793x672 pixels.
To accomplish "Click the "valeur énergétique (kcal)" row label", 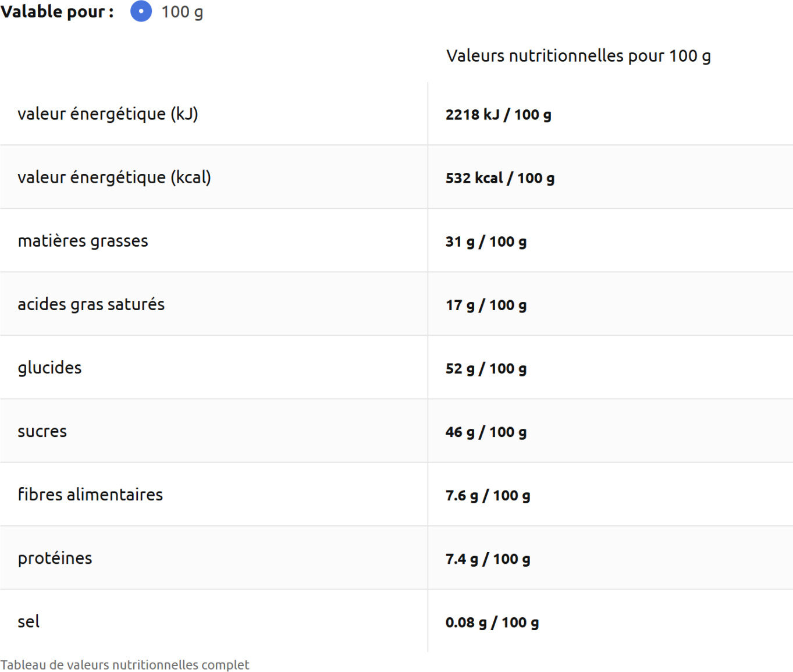I will click(114, 177).
